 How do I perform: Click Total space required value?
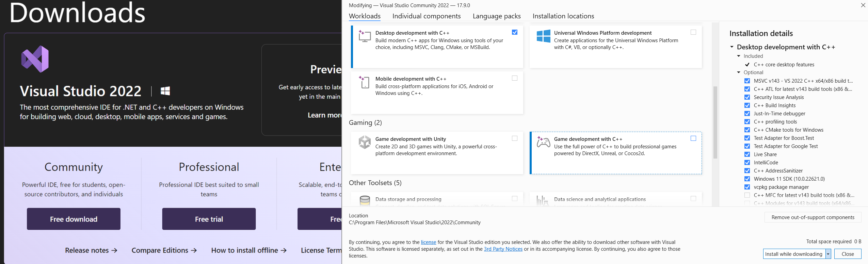[x=857, y=242]
